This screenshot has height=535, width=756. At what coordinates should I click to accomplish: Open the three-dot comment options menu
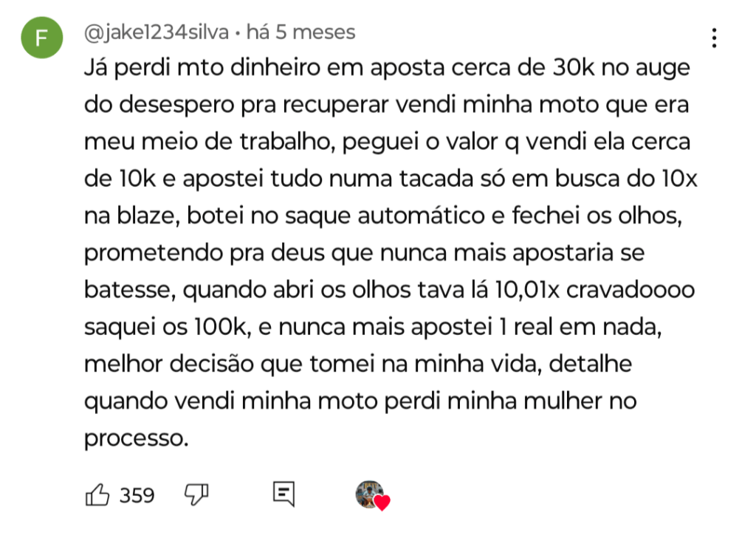pyautogui.click(x=714, y=38)
